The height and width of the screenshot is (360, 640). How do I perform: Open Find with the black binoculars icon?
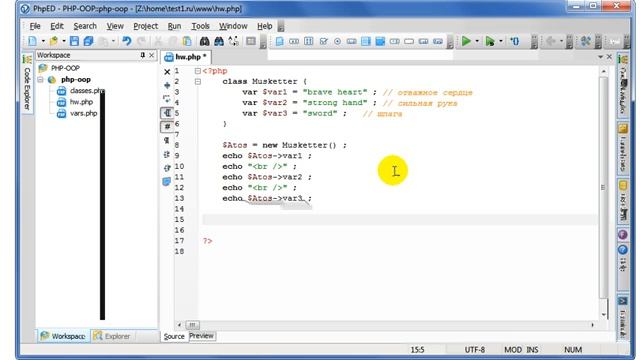[x=204, y=41]
